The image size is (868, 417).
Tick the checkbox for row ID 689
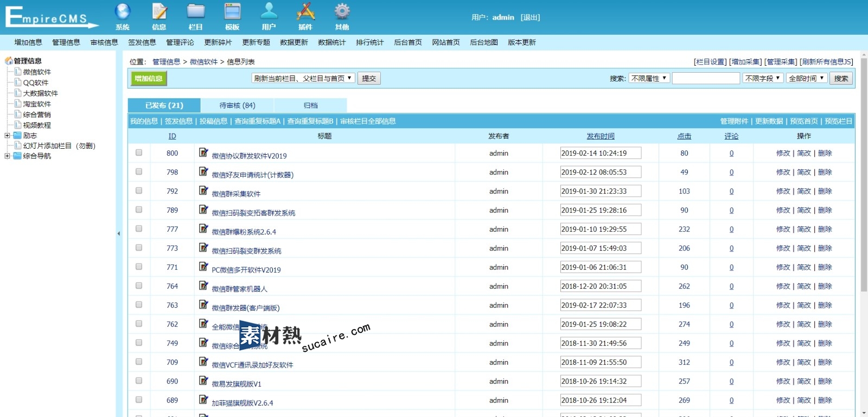139,400
